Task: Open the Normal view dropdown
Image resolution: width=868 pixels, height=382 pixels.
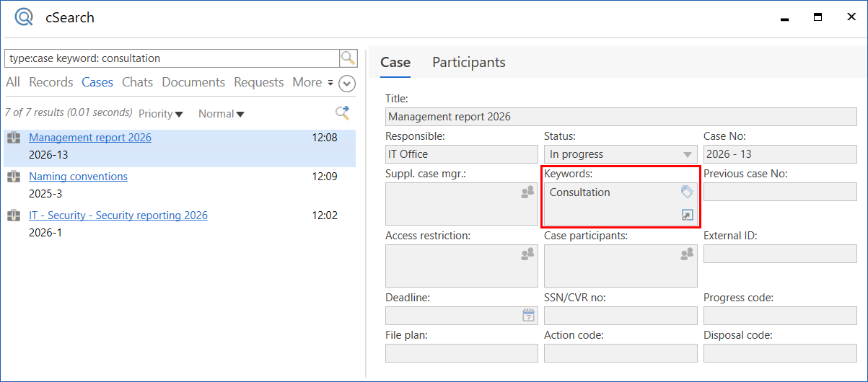Action: 222,114
